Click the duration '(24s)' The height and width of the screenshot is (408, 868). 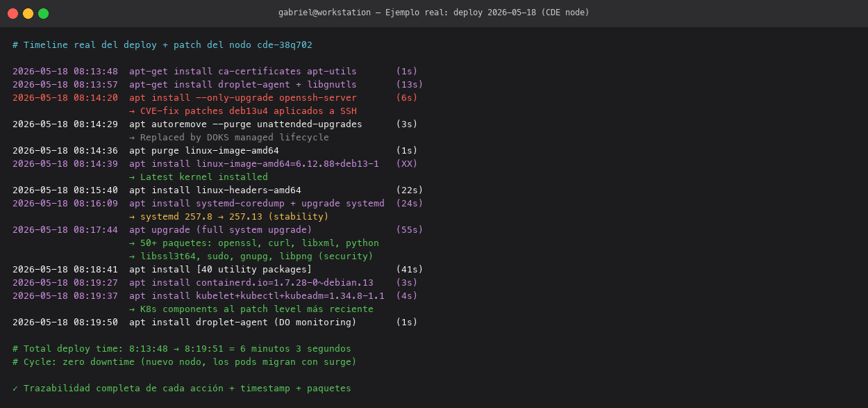[410, 204]
